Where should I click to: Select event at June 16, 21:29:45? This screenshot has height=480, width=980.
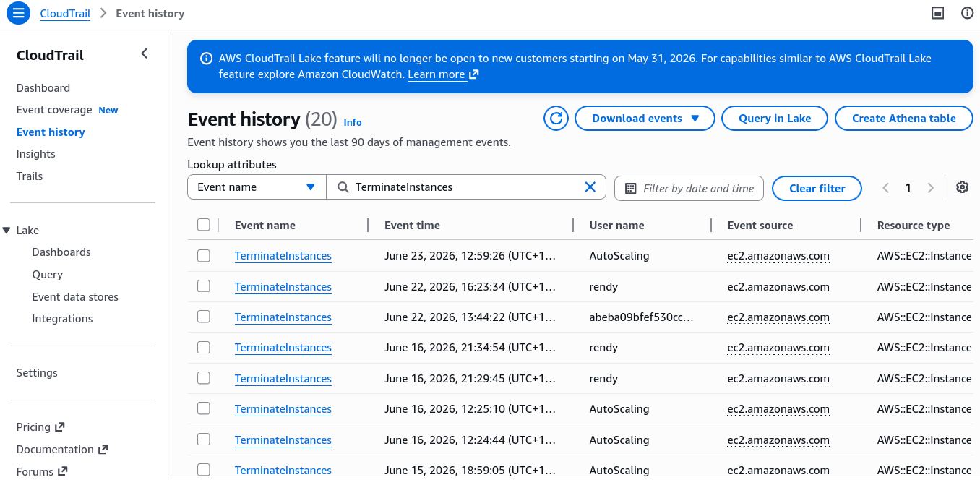click(x=203, y=378)
